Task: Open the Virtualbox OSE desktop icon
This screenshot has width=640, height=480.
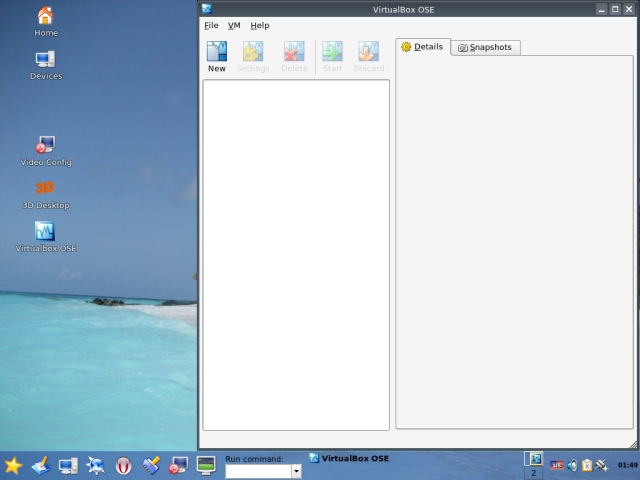Action: 46,237
